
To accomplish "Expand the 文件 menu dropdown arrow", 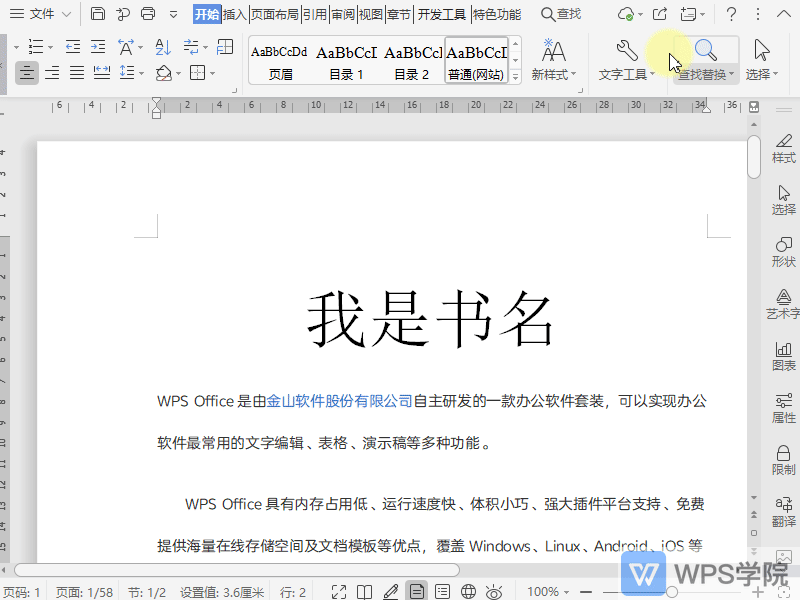I will 66,14.
